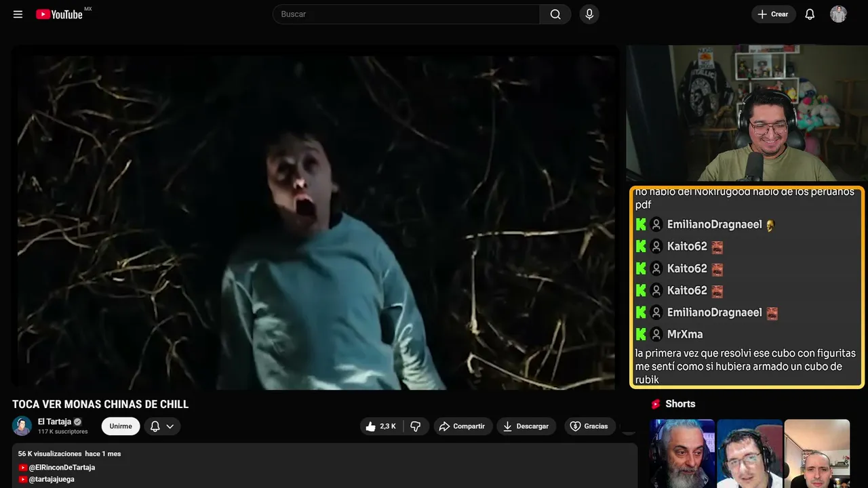
Task: Click the verified badge beside El Tartaja
Action: (x=77, y=422)
